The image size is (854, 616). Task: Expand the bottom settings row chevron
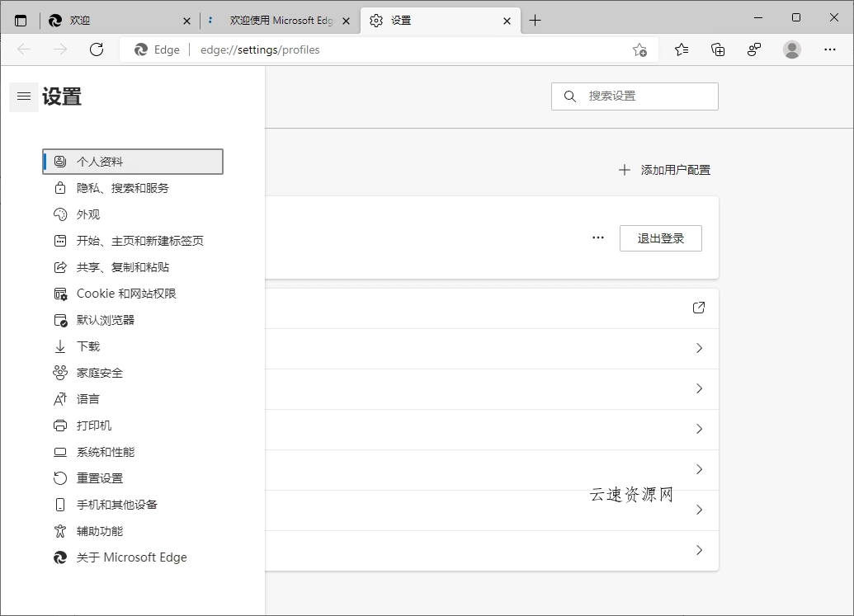[x=698, y=550]
